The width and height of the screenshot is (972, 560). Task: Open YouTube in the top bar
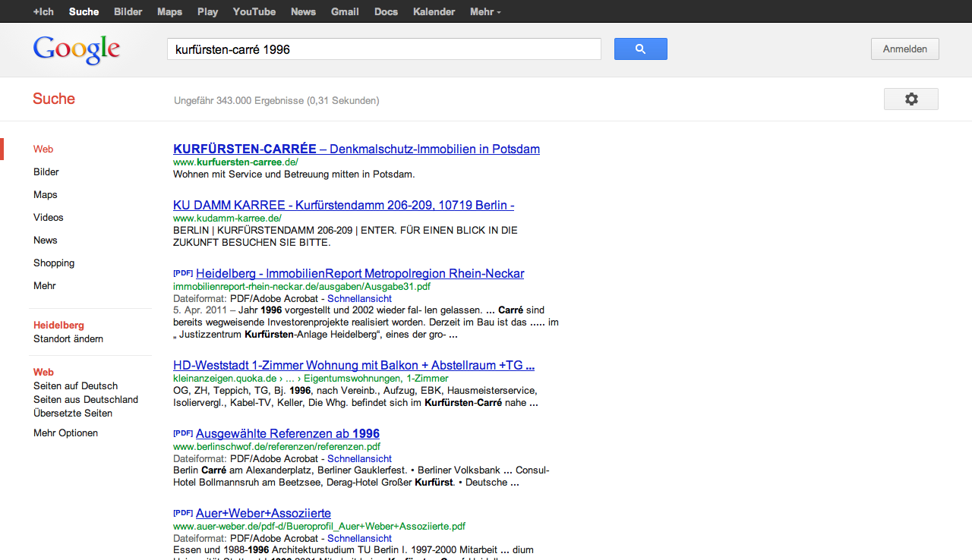(254, 11)
